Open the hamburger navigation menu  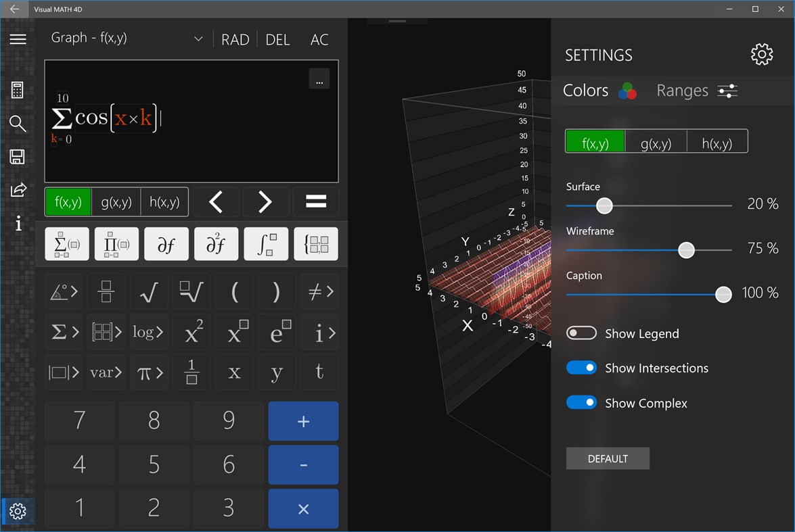pyautogui.click(x=18, y=39)
